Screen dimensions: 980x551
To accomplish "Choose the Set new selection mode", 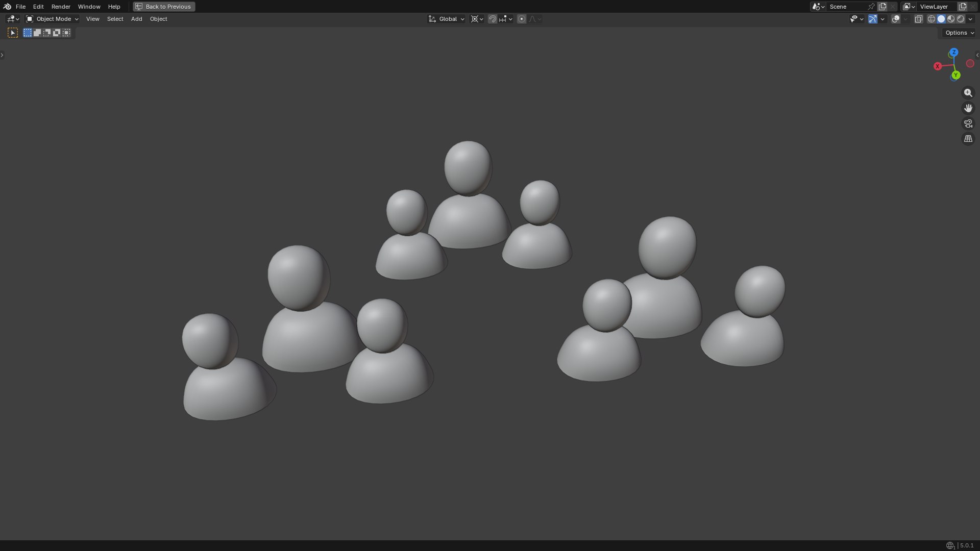I will [28, 33].
